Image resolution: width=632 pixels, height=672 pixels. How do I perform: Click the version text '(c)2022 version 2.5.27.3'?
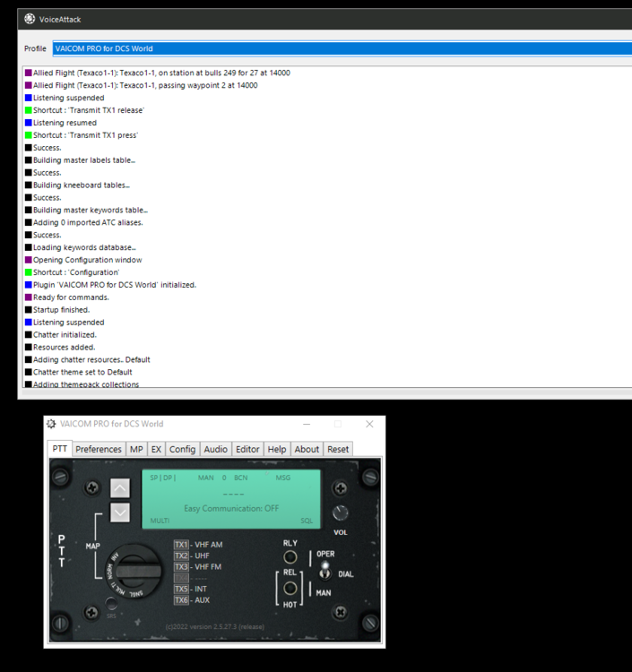pyautogui.click(x=215, y=626)
